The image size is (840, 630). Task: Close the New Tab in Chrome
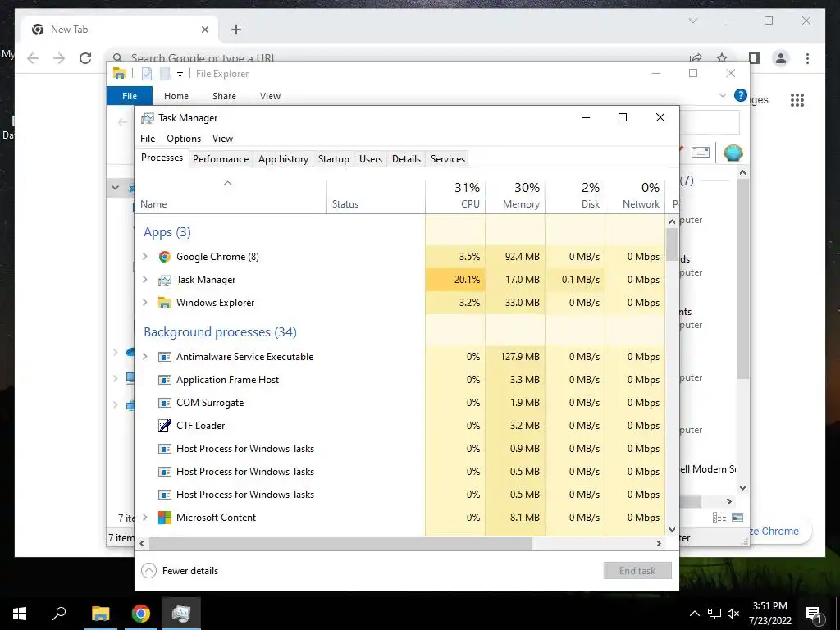tap(204, 30)
